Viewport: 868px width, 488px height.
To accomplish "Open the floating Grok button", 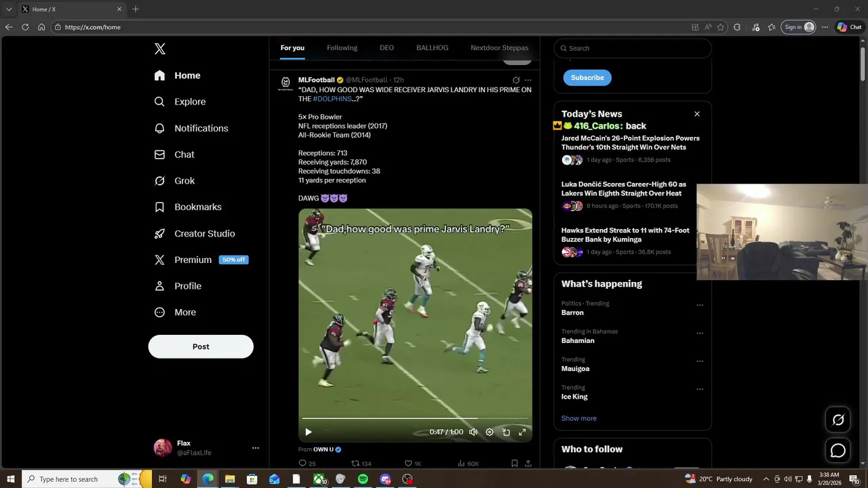I will click(x=838, y=420).
